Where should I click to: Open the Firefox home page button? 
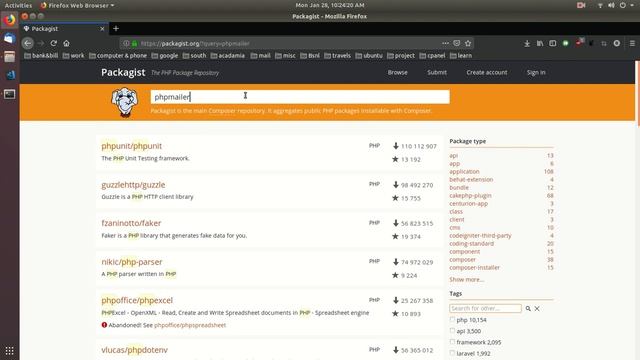[x=67, y=43]
